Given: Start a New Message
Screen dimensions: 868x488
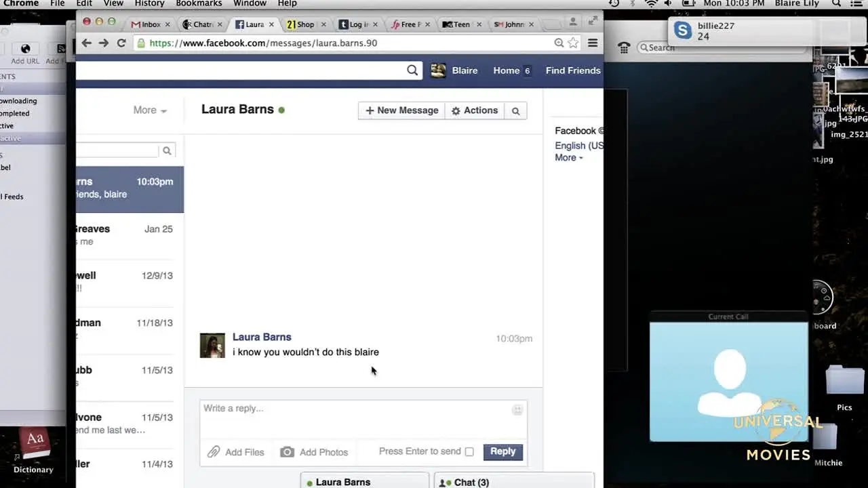Looking at the screenshot, I should (401, 110).
